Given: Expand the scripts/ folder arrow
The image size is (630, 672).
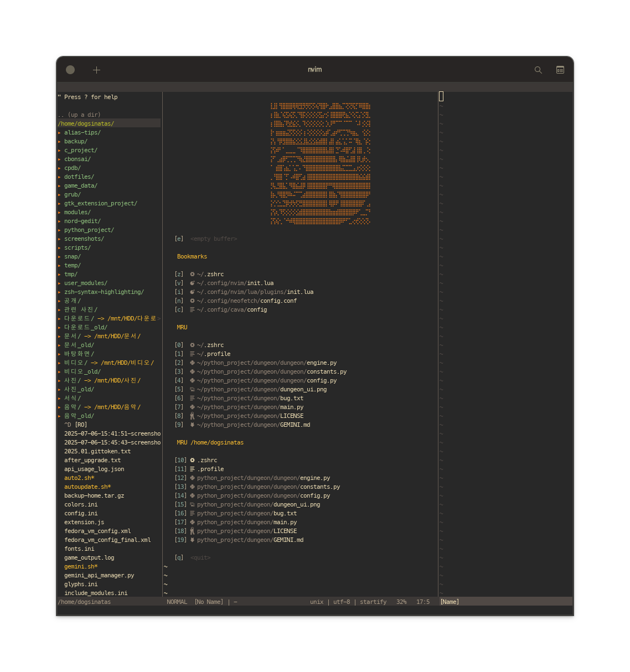Looking at the screenshot, I should click(60, 247).
